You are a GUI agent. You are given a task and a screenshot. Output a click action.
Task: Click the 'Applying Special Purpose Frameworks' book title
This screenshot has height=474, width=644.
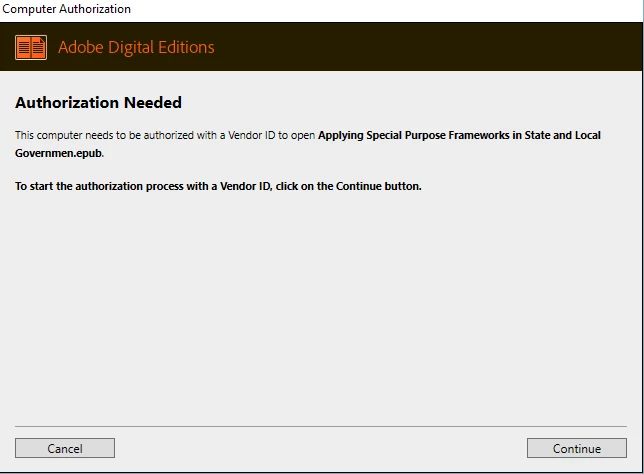pyautogui.click(x=413, y=135)
